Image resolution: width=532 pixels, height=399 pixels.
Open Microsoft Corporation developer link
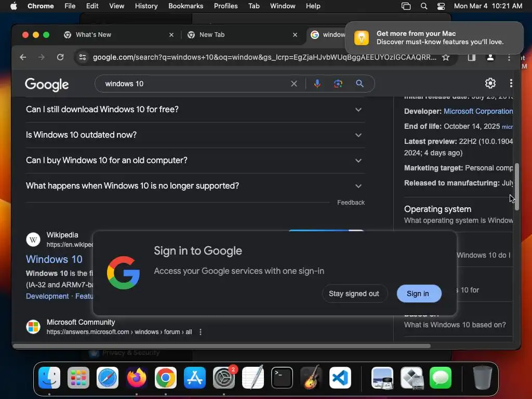pos(478,111)
